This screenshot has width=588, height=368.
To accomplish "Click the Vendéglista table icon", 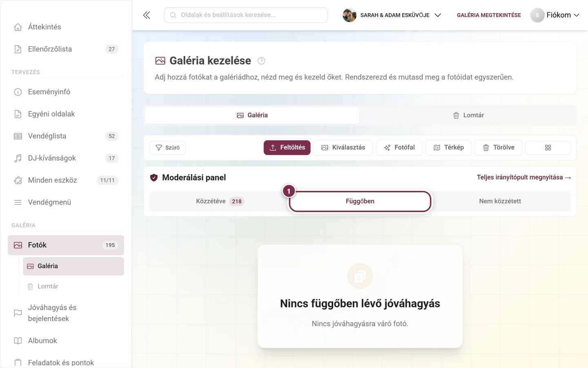I will [18, 136].
